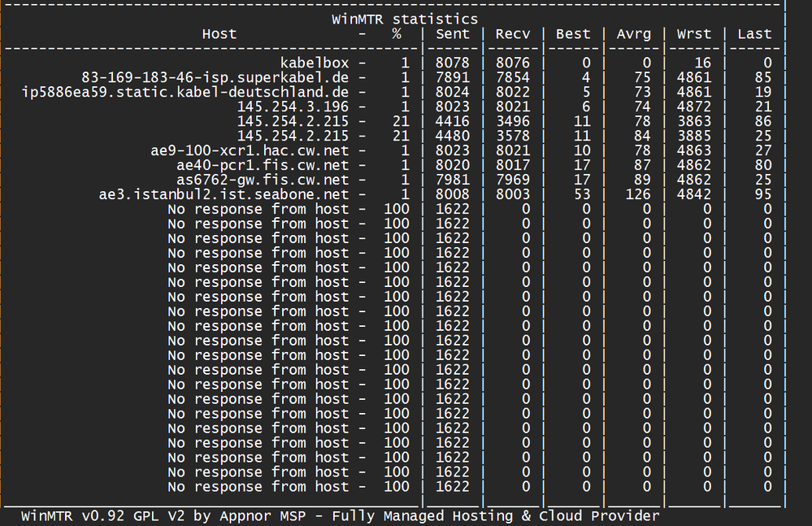
Task: Click the Best column header
Action: [573, 34]
